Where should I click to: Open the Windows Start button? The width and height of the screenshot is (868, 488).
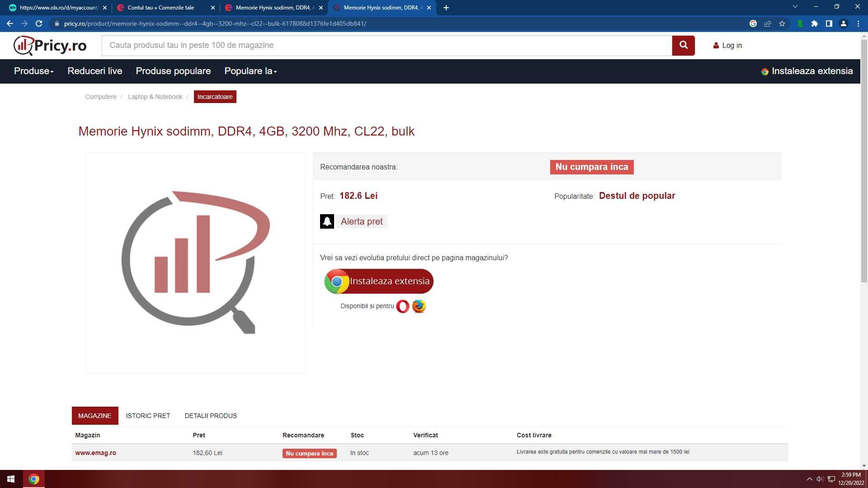[x=11, y=479]
